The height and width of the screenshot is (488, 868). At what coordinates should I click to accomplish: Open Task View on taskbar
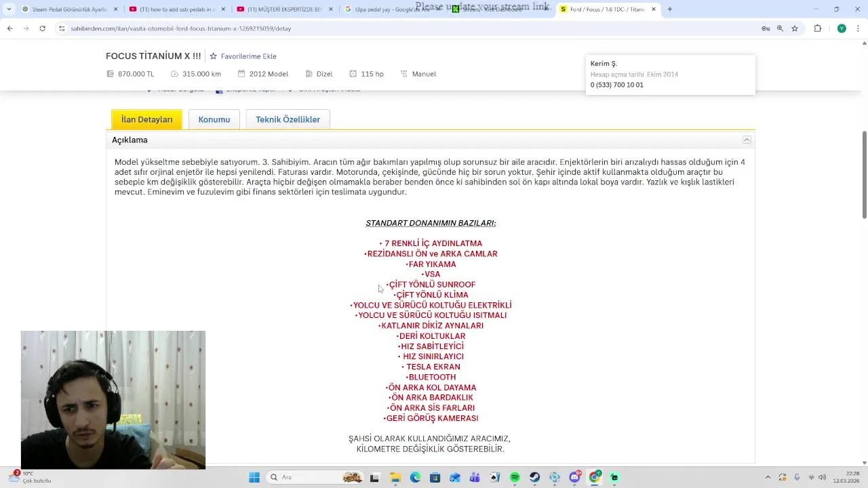374,477
